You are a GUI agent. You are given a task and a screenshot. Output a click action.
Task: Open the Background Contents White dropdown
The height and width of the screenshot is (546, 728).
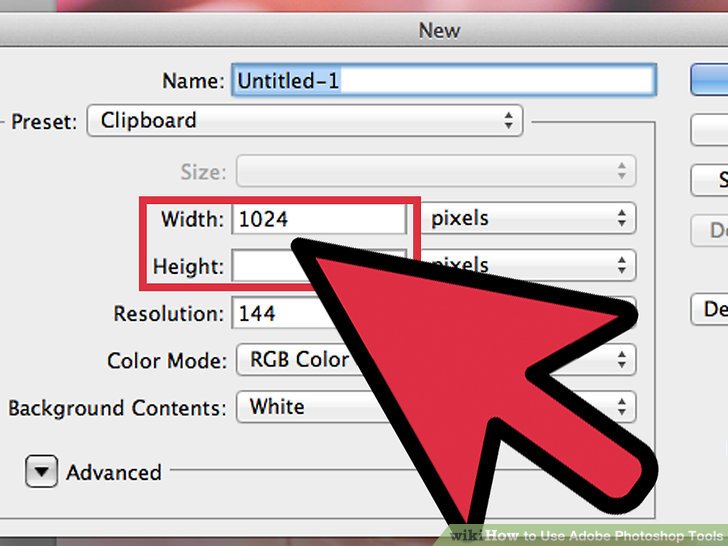(x=436, y=407)
